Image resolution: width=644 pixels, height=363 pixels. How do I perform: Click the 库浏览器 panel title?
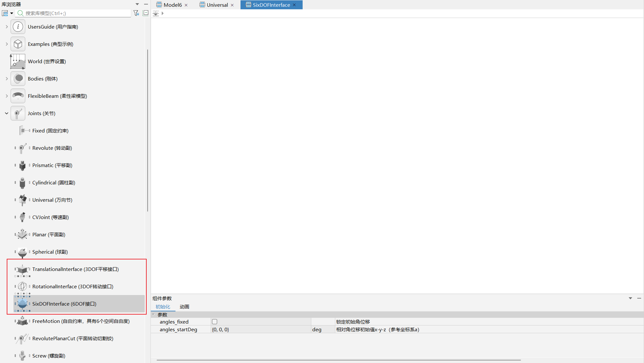click(11, 4)
